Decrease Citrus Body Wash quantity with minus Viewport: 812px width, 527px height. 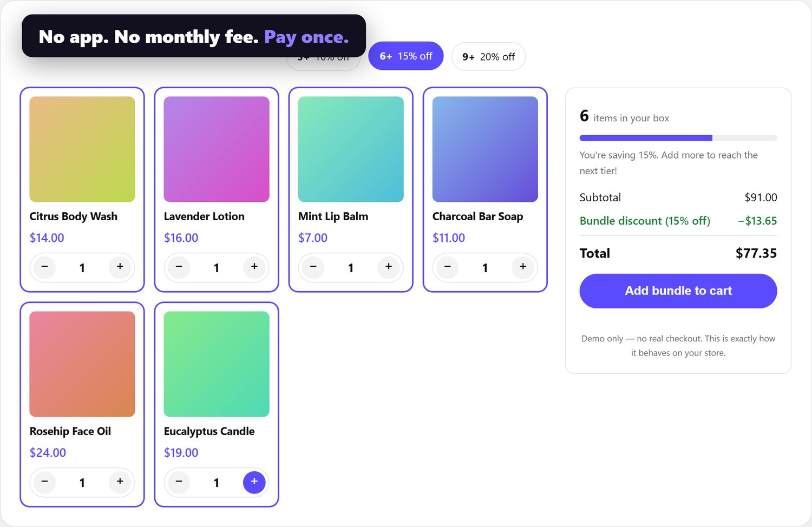pos(44,267)
